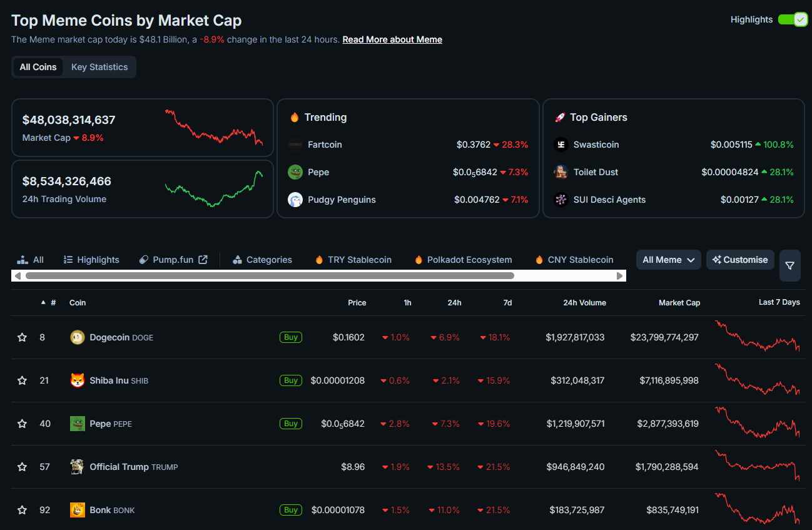Click Buy button for Dogecoin
The width and height of the screenshot is (812, 530).
[291, 337]
